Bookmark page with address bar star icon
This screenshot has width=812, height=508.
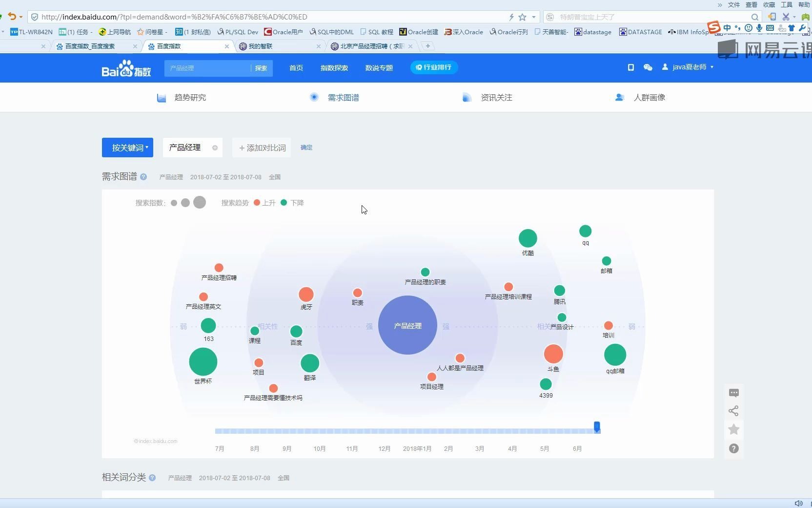coord(522,17)
